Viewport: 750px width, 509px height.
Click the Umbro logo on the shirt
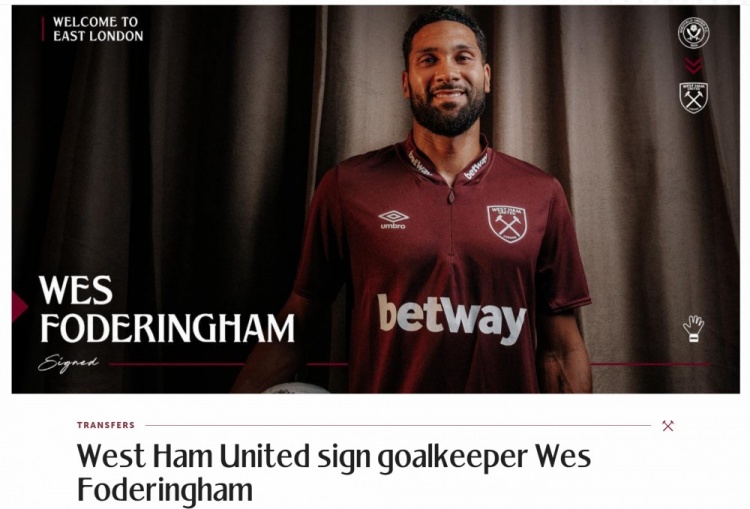tap(393, 220)
